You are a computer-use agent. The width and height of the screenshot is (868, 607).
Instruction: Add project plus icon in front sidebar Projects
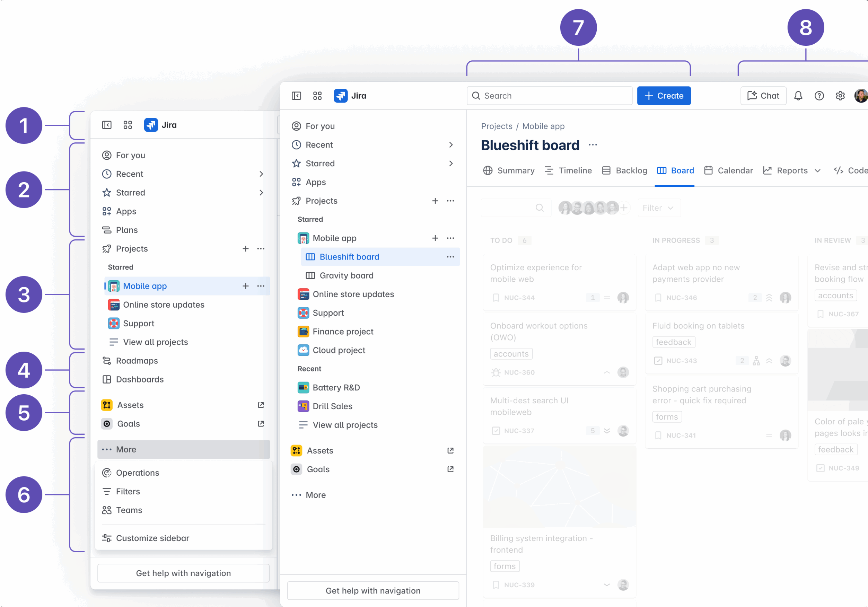coord(435,201)
